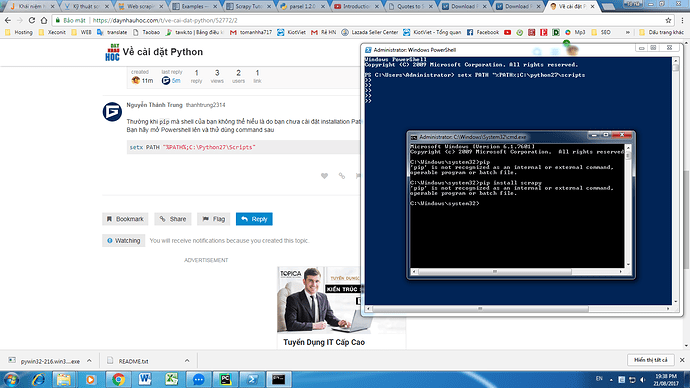Expand pywin32 download options arrow

click(89, 361)
